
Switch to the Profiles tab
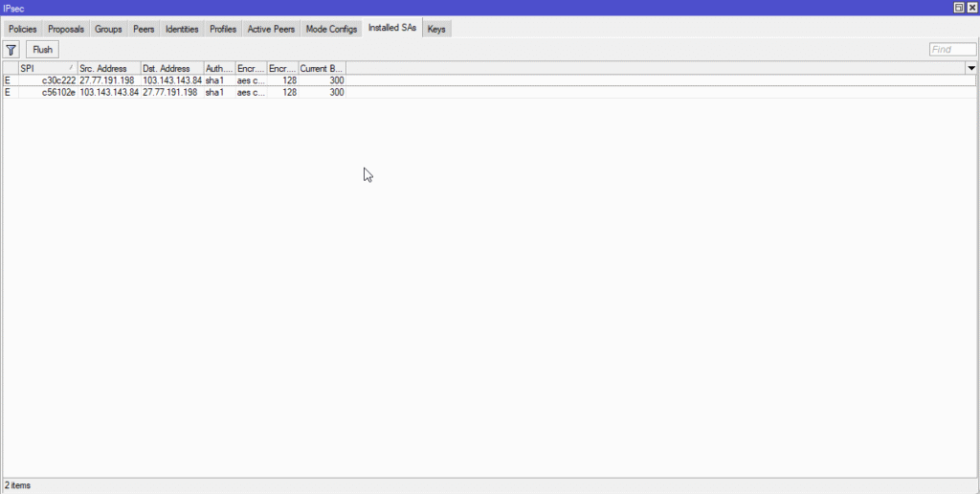(x=223, y=29)
